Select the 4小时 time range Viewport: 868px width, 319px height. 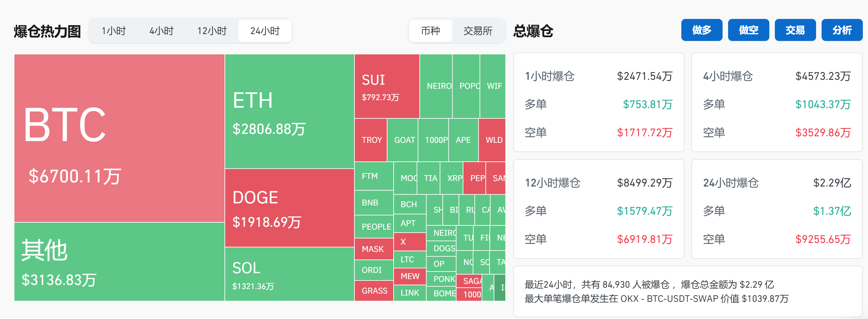[162, 31]
